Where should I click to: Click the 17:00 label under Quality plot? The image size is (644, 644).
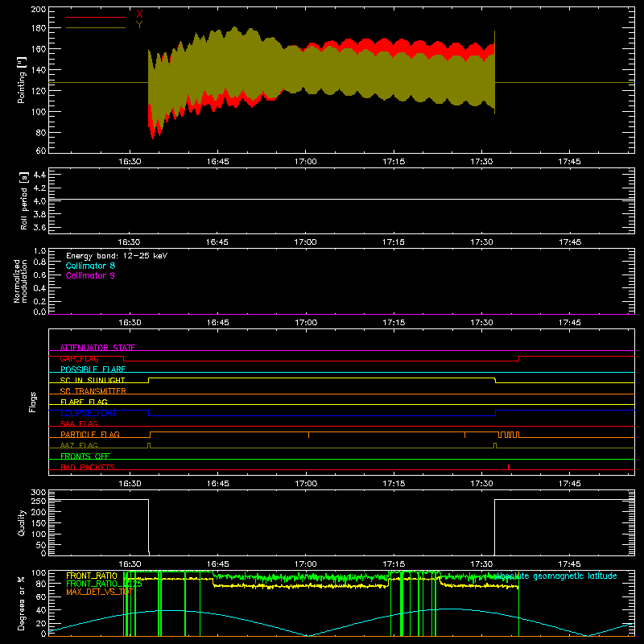click(306, 564)
